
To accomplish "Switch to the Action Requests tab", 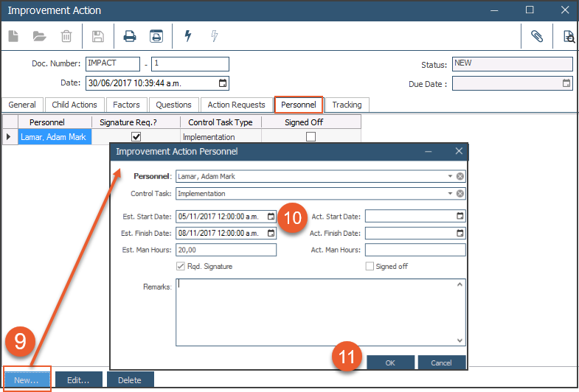I will [x=236, y=105].
